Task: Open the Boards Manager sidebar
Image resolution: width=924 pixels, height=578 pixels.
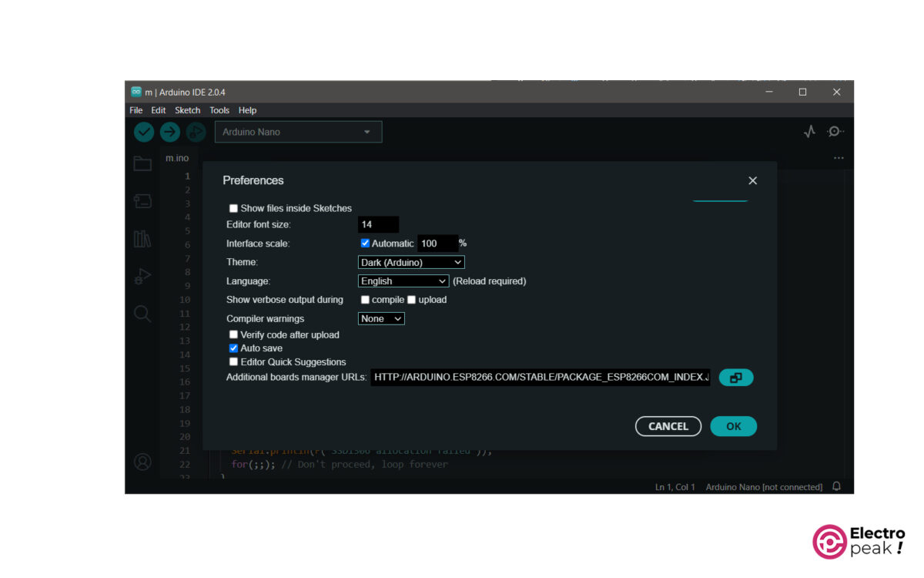Action: (x=142, y=201)
